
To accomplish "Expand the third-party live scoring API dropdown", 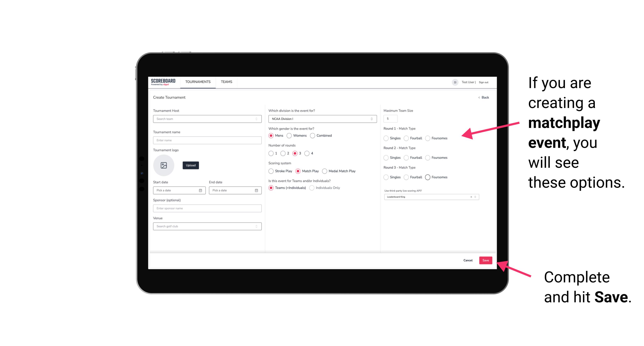I will coord(475,196).
